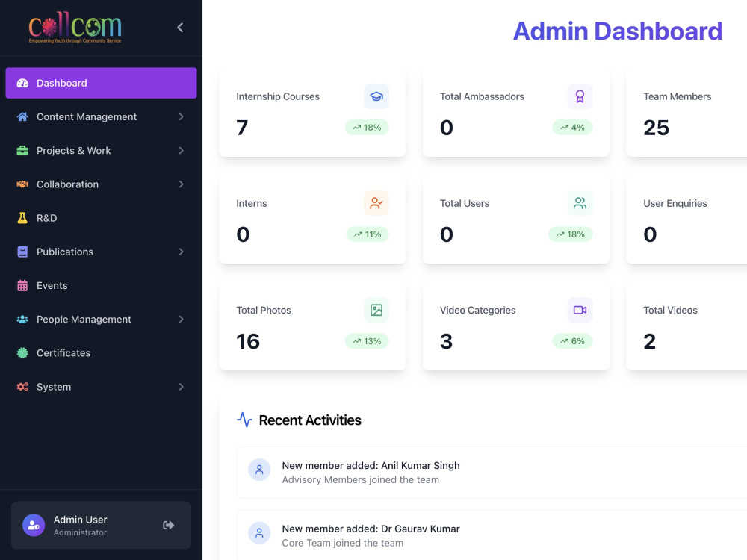Image resolution: width=747 pixels, height=560 pixels.
Task: Click the Dashboard gauge icon
Action: tap(22, 83)
